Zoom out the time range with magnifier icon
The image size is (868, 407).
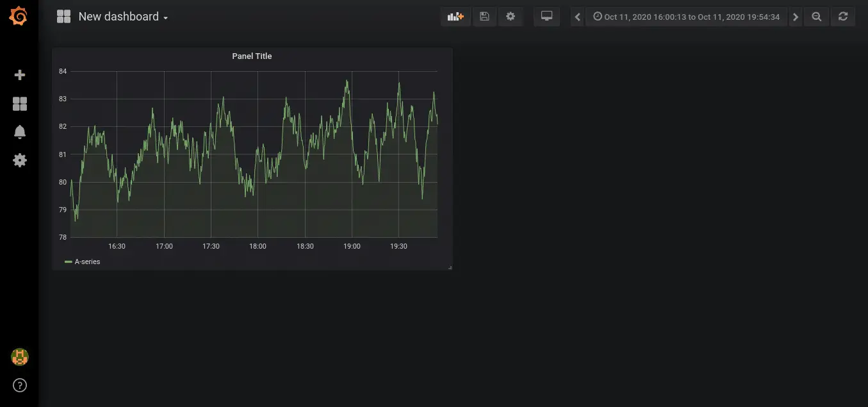816,16
